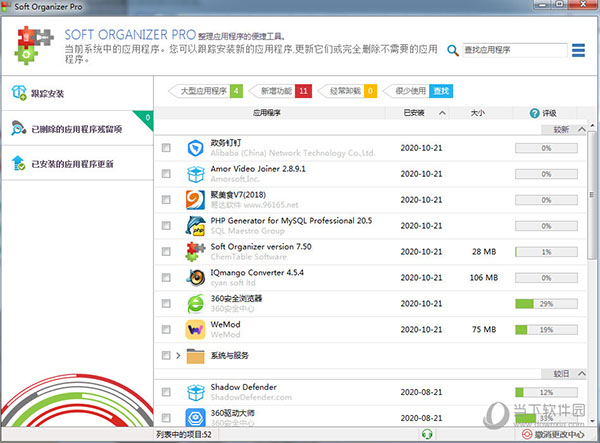This screenshot has height=443, width=600.
Task: Select the 大型应用程序 filter tag
Action: tap(205, 91)
